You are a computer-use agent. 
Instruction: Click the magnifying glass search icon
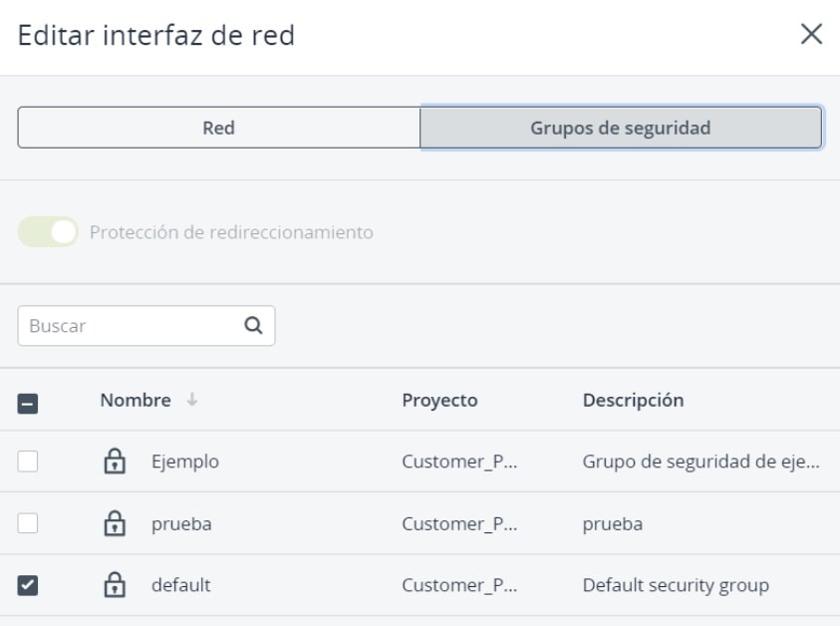click(x=253, y=325)
